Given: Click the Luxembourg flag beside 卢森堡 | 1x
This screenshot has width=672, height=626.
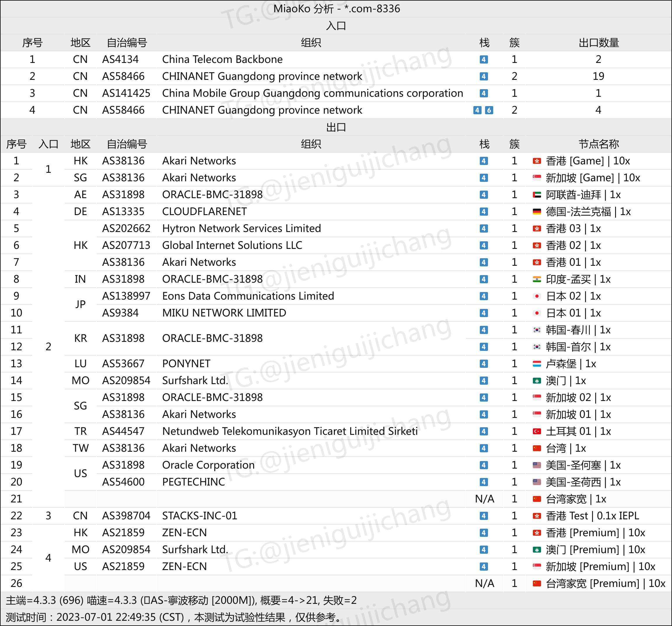Looking at the screenshot, I should click(x=537, y=363).
